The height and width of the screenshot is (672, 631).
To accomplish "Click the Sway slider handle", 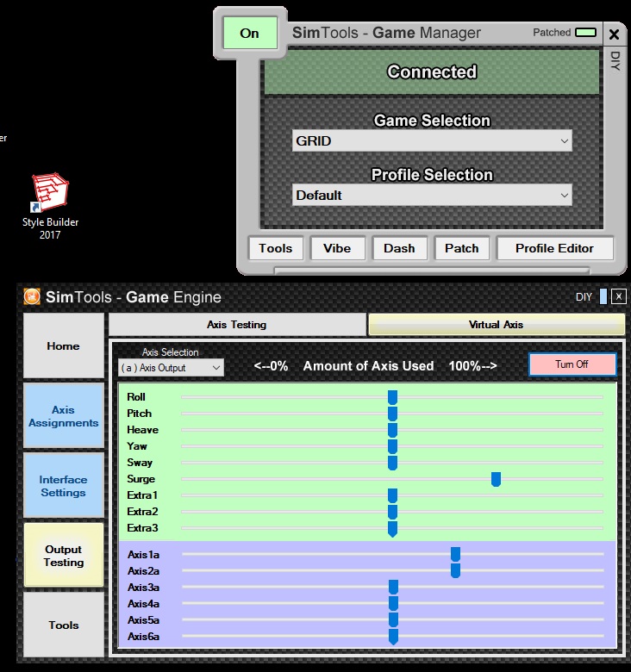I will (393, 463).
